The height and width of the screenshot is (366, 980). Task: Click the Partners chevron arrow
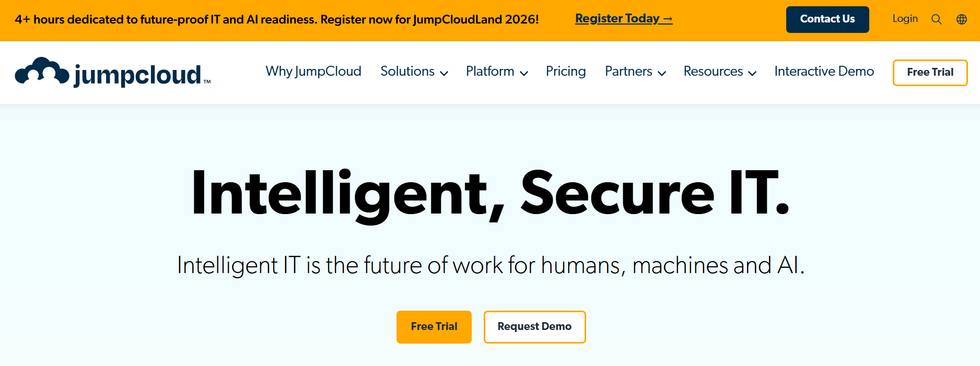click(662, 73)
